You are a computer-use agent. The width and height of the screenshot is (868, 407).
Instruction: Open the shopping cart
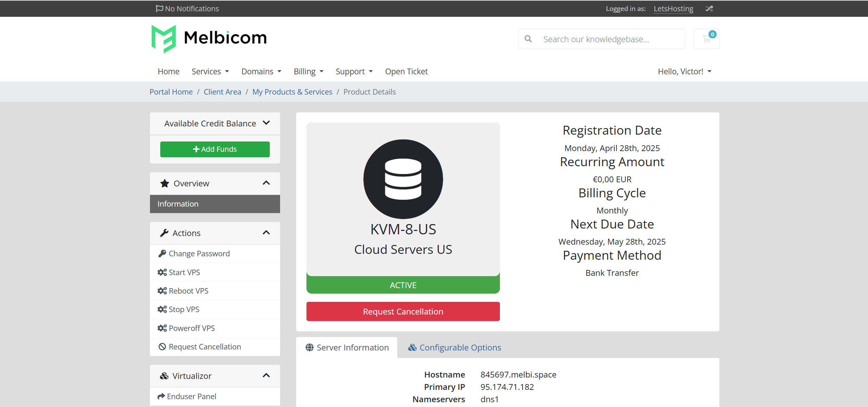[x=706, y=39]
